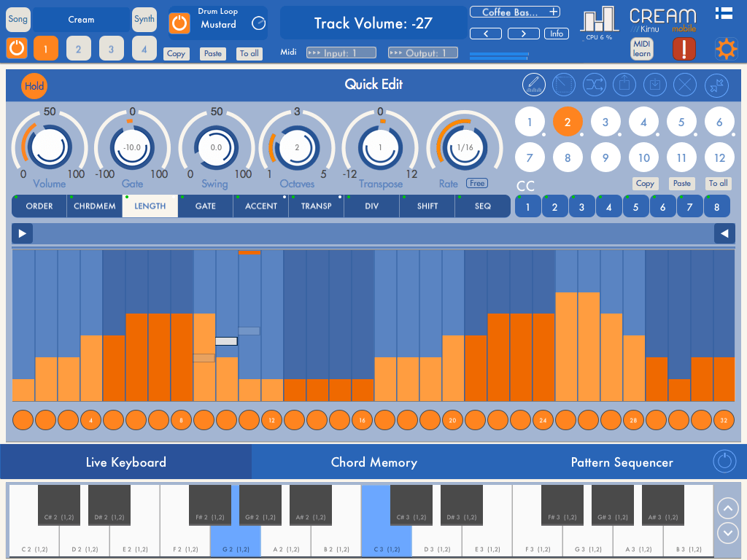Viewport: 747px width, 560px height.
Task: Toggle the Pattern Sequencer power icon
Action: click(724, 461)
